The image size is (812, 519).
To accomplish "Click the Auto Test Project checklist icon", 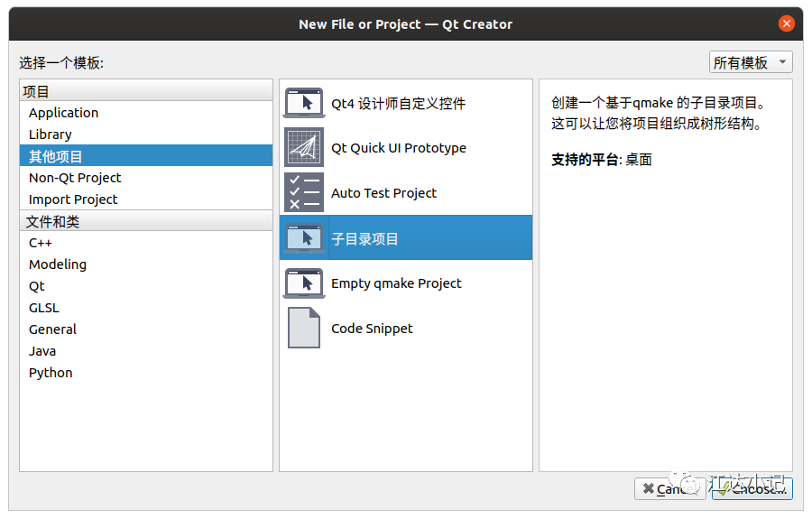I will (304, 192).
